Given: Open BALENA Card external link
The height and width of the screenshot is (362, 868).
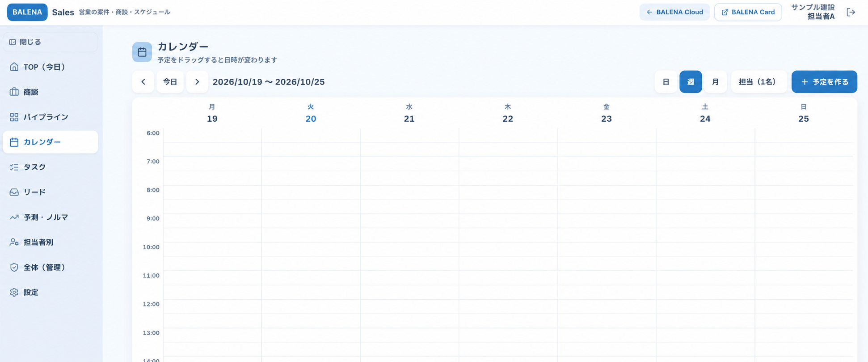Looking at the screenshot, I should click(x=748, y=12).
